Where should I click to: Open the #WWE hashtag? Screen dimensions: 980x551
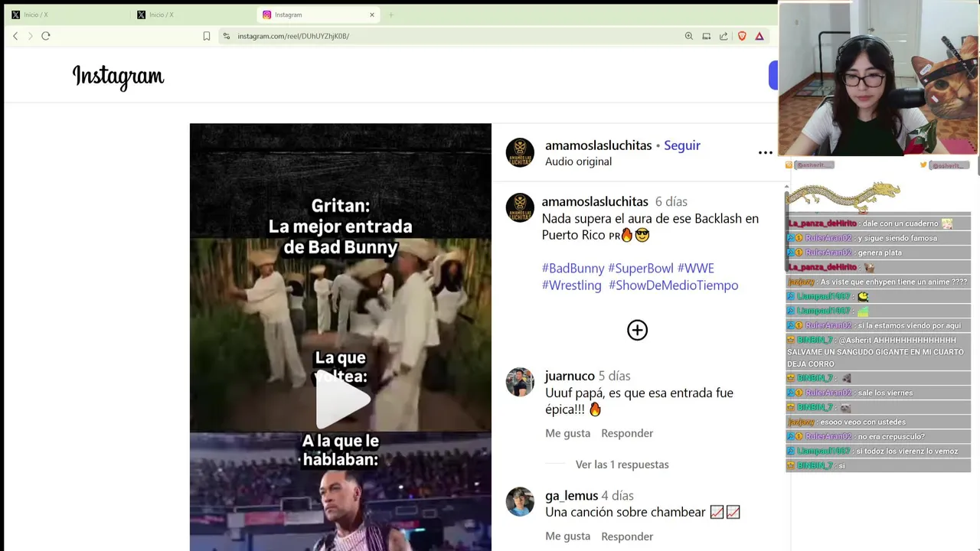click(695, 268)
